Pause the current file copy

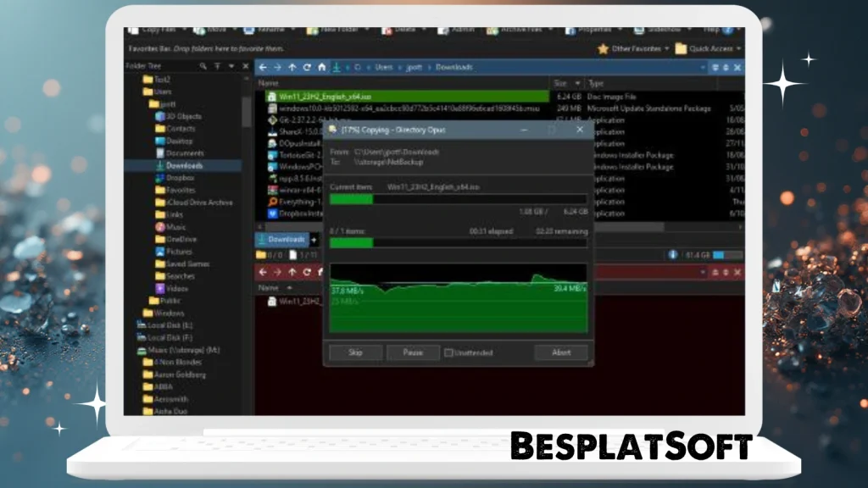tap(413, 352)
